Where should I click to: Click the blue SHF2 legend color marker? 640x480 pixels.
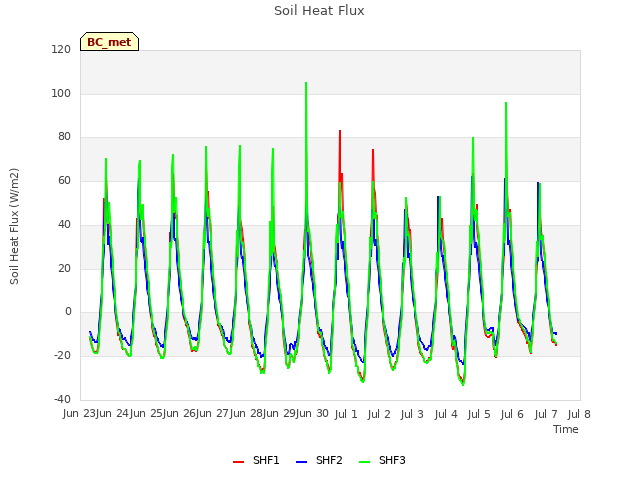[x=301, y=462]
